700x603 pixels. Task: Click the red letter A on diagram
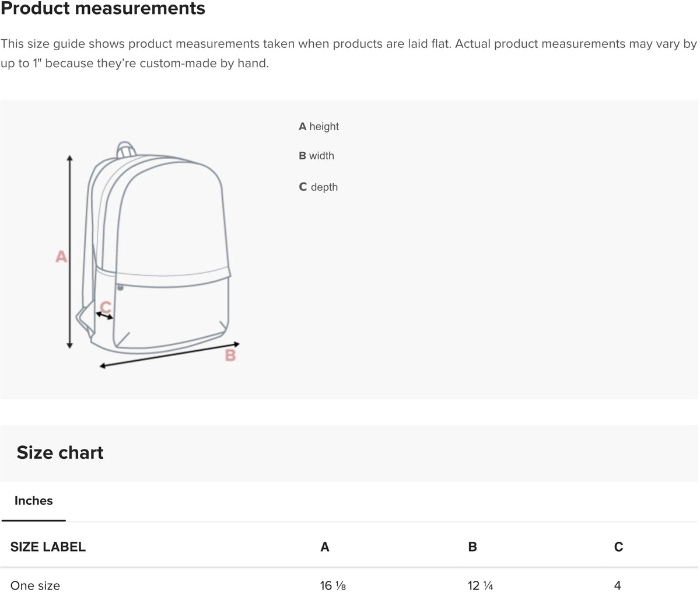61,256
